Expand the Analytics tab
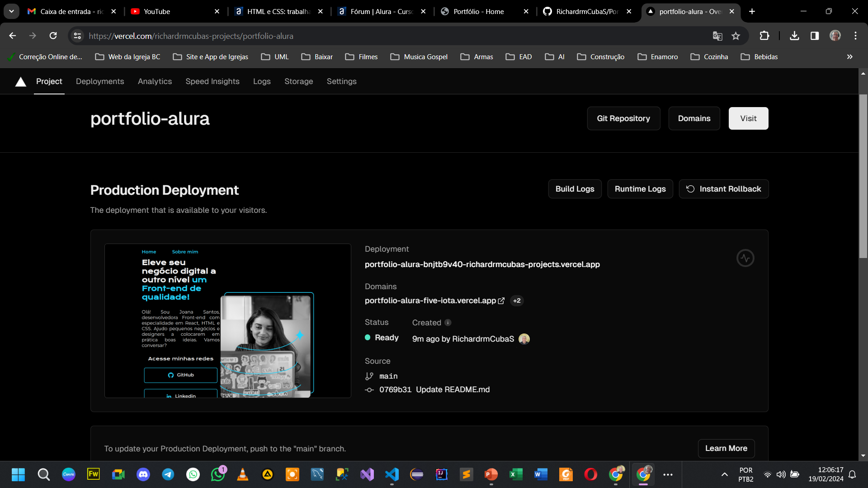Image resolution: width=868 pixels, height=488 pixels. pyautogui.click(x=155, y=82)
